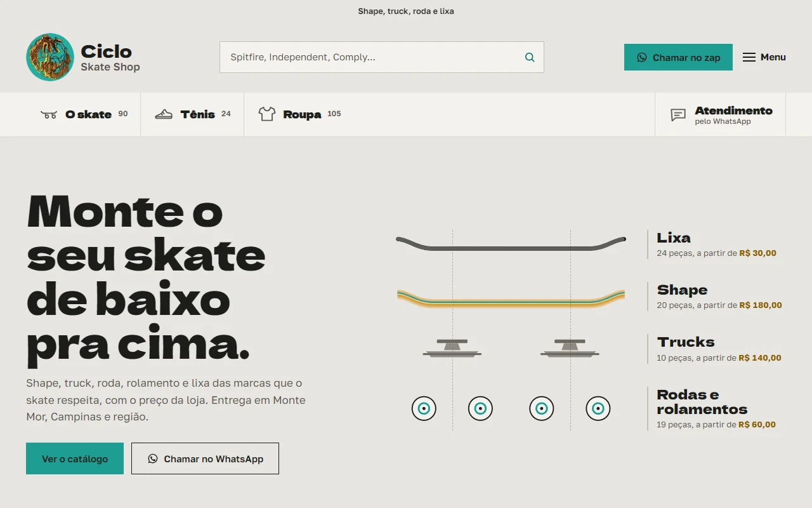Click the skateboard icon beside O skate
The width and height of the screenshot is (812, 508).
click(49, 114)
